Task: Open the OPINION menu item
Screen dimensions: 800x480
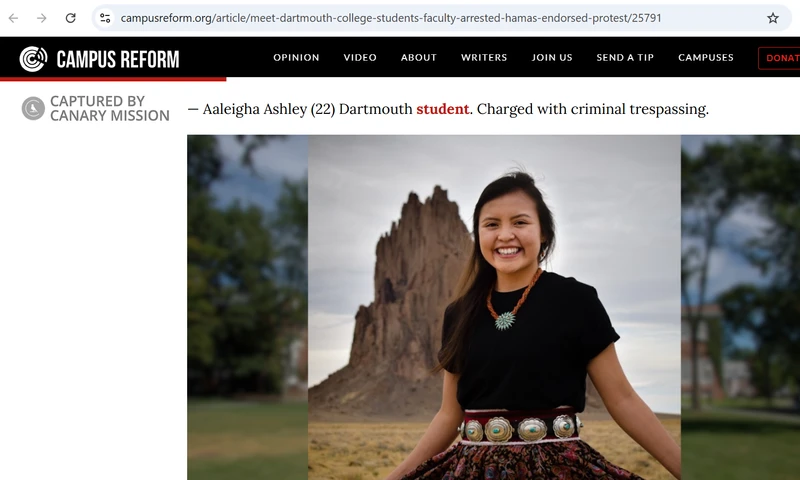Action: pyautogui.click(x=296, y=58)
